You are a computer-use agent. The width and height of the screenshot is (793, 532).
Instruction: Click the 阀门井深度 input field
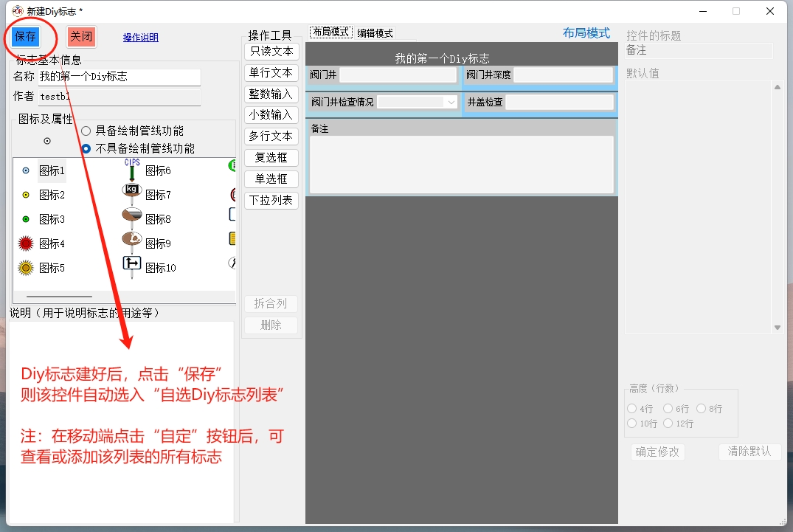tap(563, 75)
